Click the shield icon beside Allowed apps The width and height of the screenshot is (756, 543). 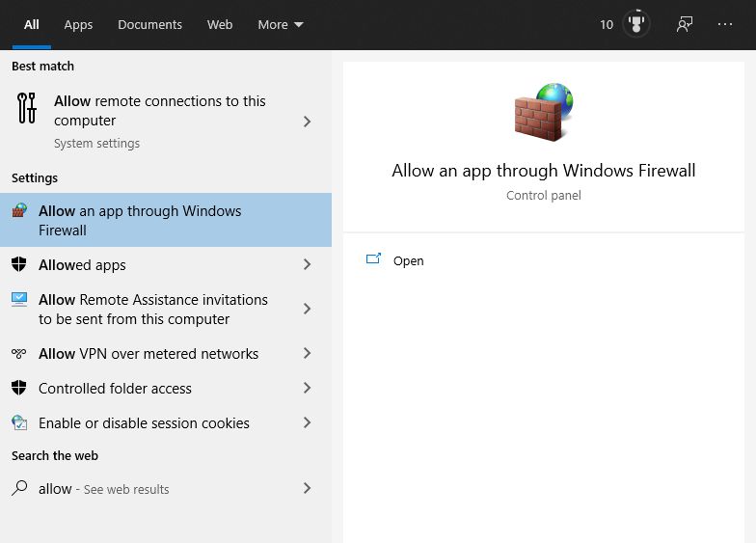tap(19, 264)
